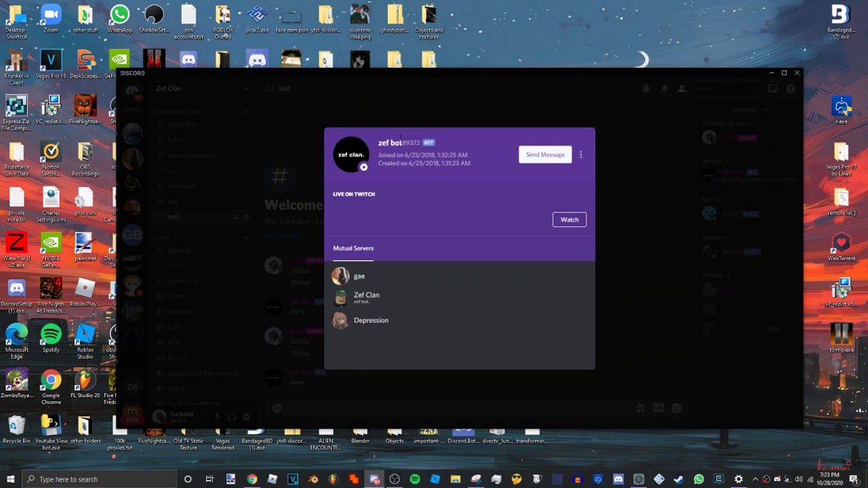Run the DiscordSetup (1).exe installer

(16, 296)
